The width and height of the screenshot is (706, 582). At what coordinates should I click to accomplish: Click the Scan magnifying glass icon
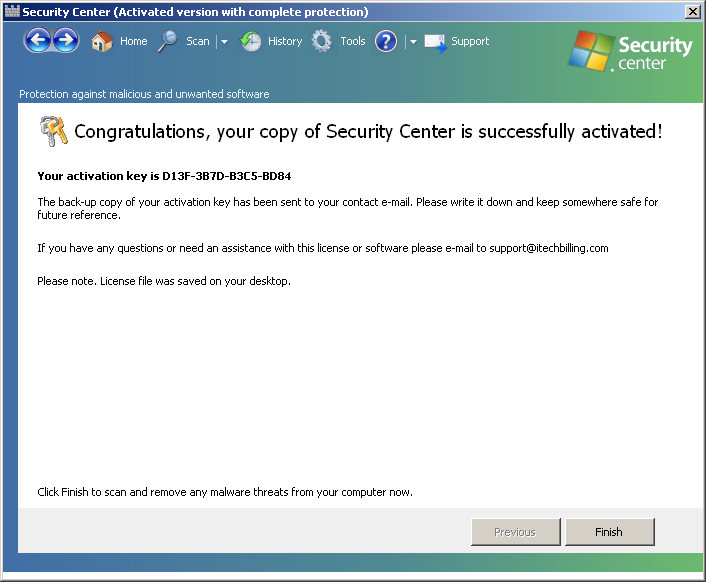point(167,41)
